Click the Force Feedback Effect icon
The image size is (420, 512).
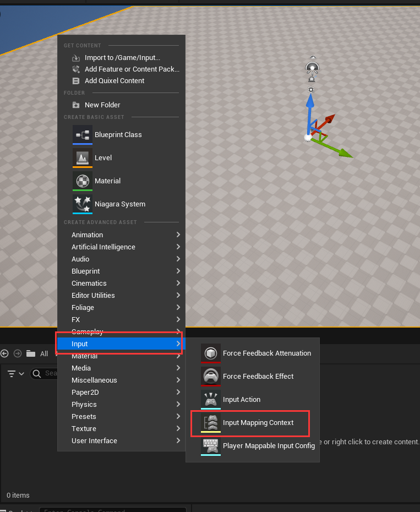pyautogui.click(x=210, y=377)
